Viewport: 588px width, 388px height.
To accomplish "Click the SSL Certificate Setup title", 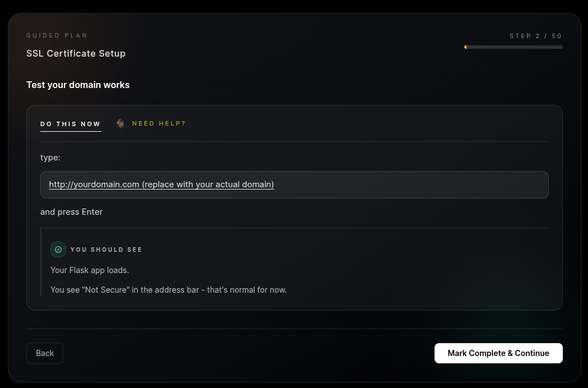I will tap(76, 53).
